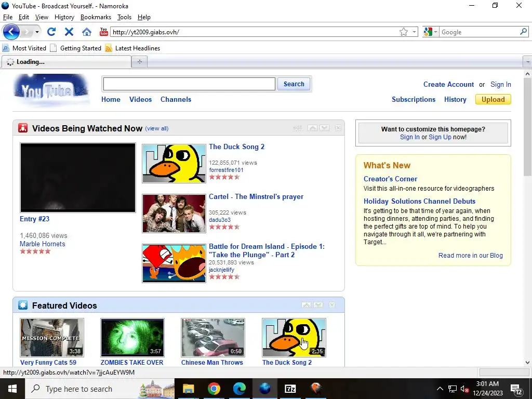This screenshot has height=399, width=532.
Task: Close the Videos Being Watched Now module
Action: coord(338,128)
